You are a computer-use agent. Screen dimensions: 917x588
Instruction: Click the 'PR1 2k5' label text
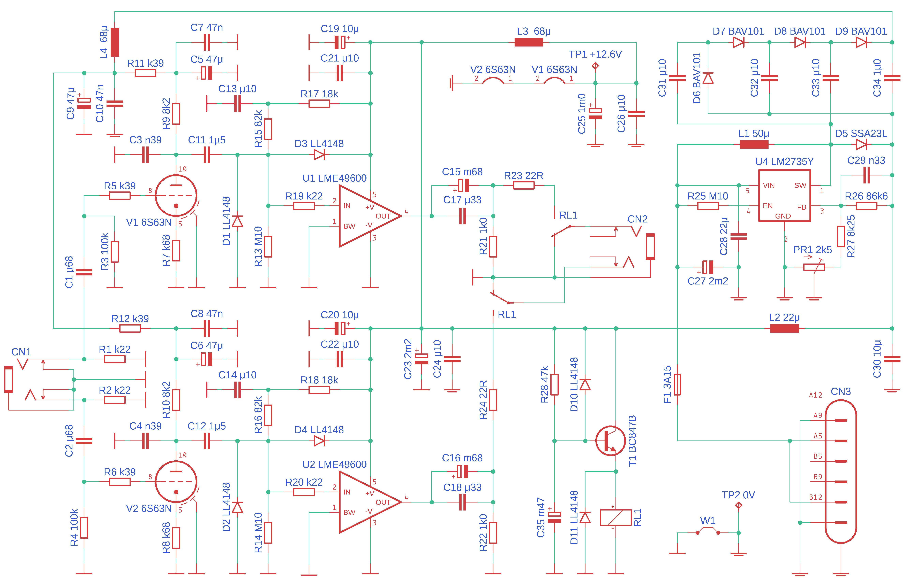pyautogui.click(x=812, y=250)
